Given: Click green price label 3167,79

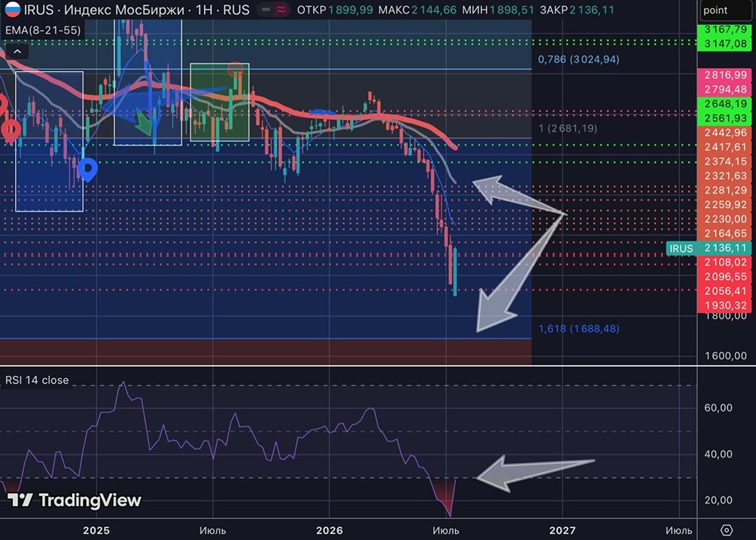Looking at the screenshot, I should 725,29.
